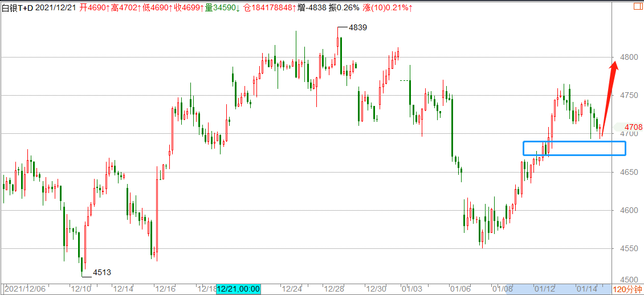This screenshot has height=295, width=644.
Task: Click the 白银T+D instrument name
Action: [x=17, y=7]
